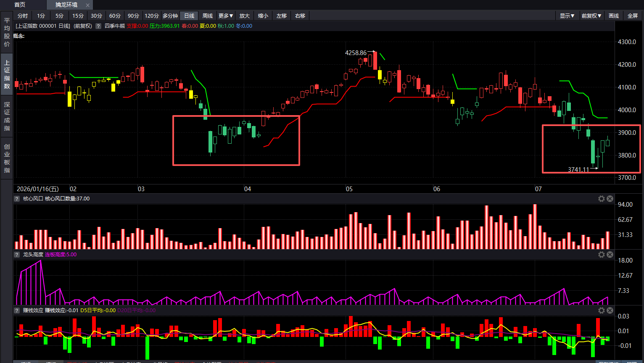
Task: Open help for 四季牛熊 indicator
Action: 98,26
